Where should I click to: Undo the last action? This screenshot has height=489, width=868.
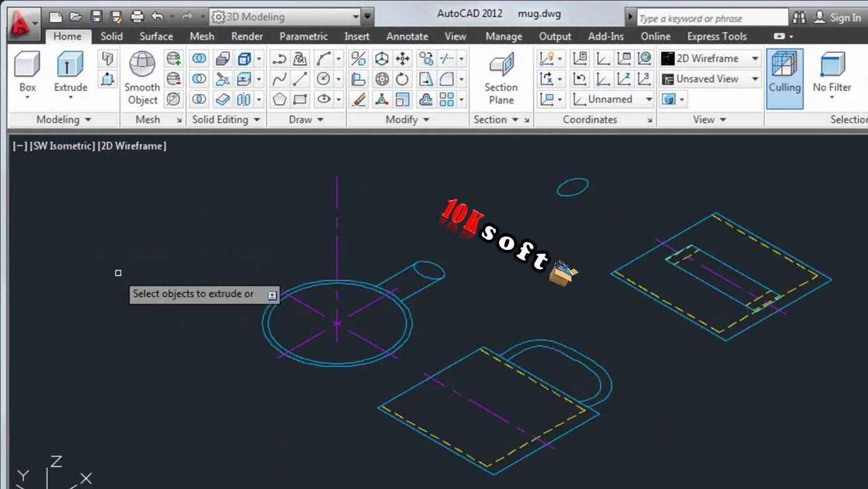coord(158,17)
